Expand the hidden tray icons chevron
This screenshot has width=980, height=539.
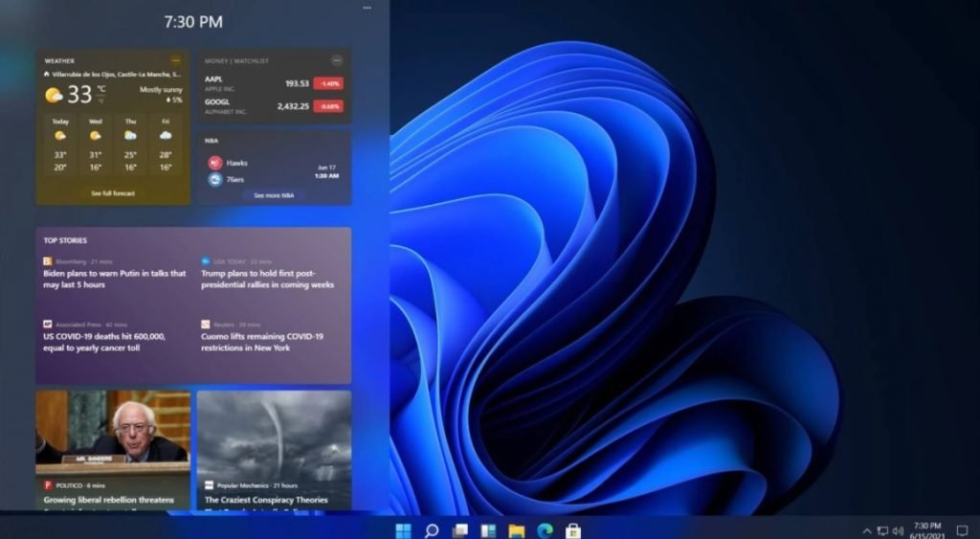pos(867,530)
